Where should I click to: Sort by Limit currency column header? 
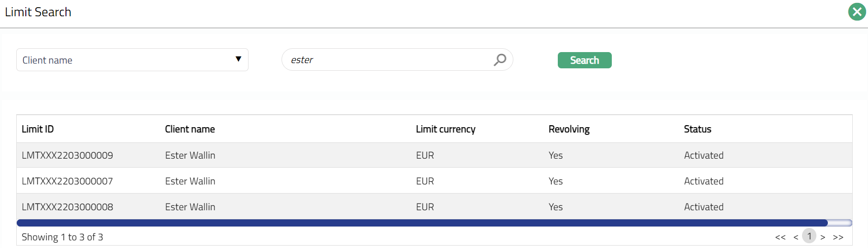tap(445, 129)
